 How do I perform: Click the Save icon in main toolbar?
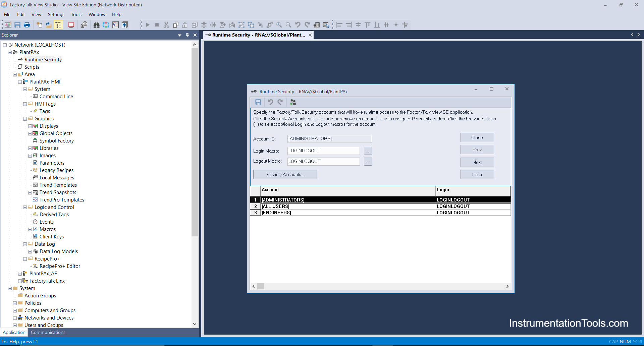(17, 25)
